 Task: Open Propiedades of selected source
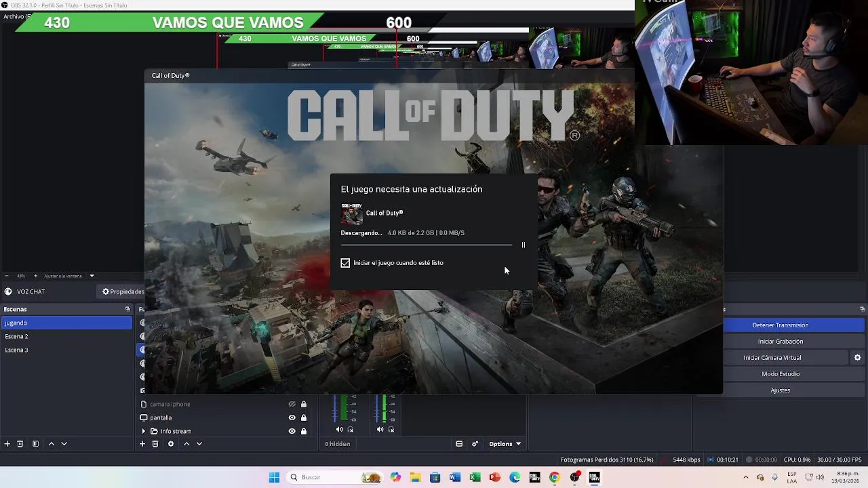coord(123,291)
